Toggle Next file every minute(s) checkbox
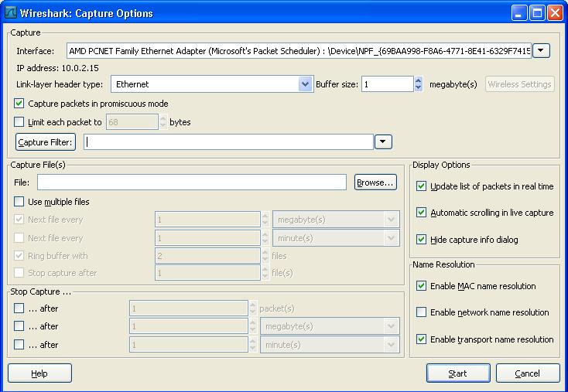 coord(19,238)
